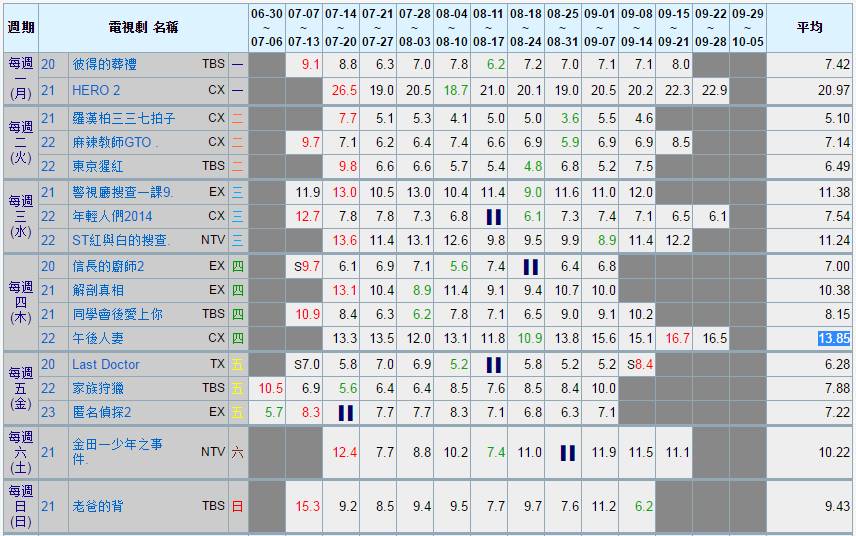
Task: Select the 家族狩獵 drama link
Action: pos(97,388)
